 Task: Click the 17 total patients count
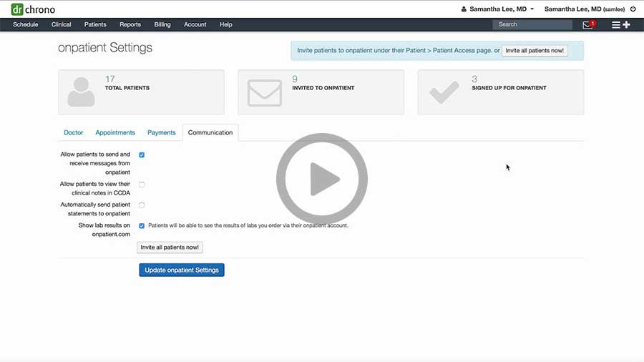(109, 79)
